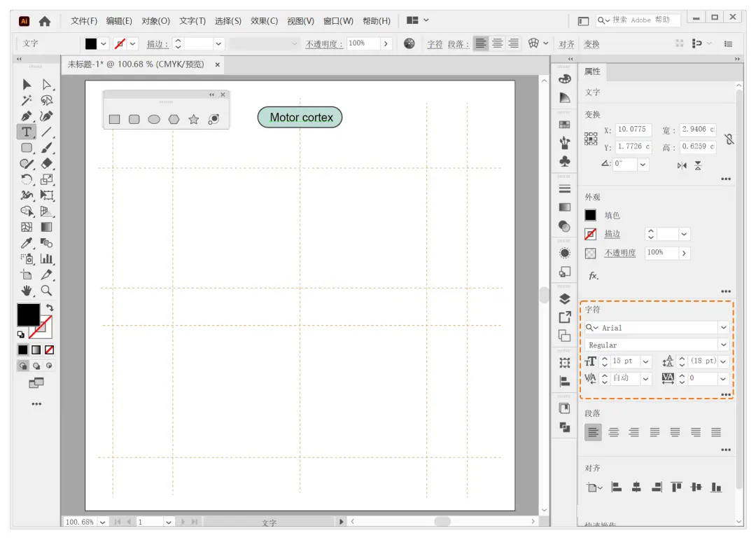
Task: Select paragraph align center in properties
Action: coord(613,432)
